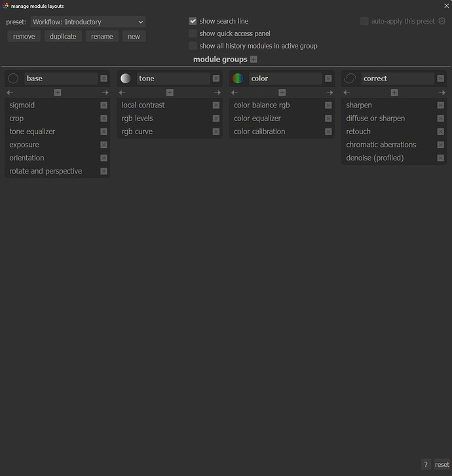The image size is (452, 476).
Task: Move tone group right with arrow
Action: click(x=217, y=92)
